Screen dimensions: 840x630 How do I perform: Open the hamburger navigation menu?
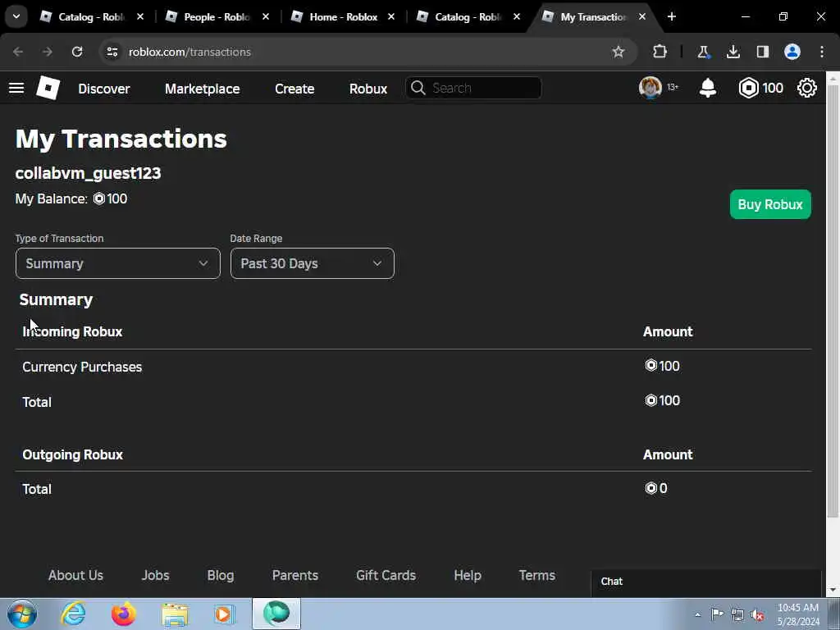click(x=16, y=88)
